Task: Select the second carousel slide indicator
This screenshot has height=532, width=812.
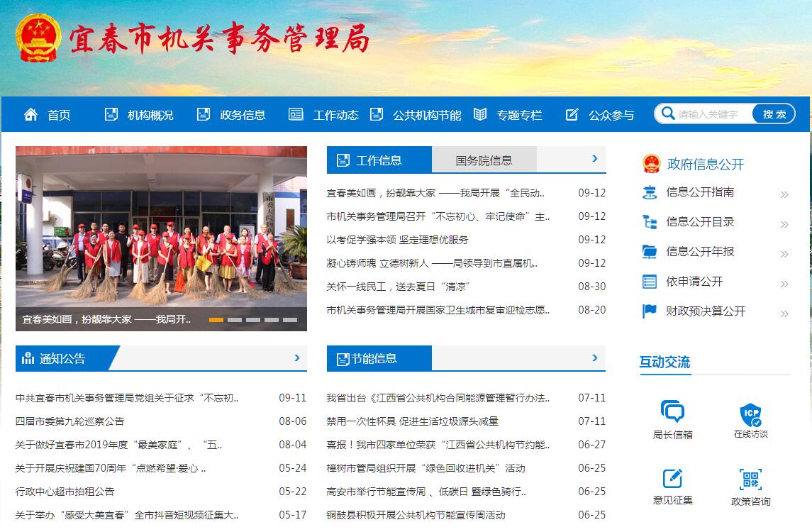Action: [x=235, y=320]
